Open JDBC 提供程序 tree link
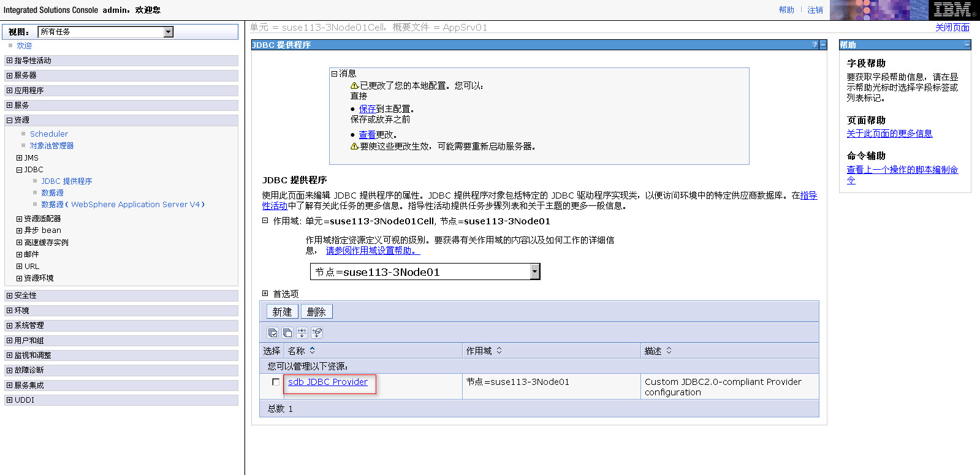The image size is (980, 475). point(67,181)
